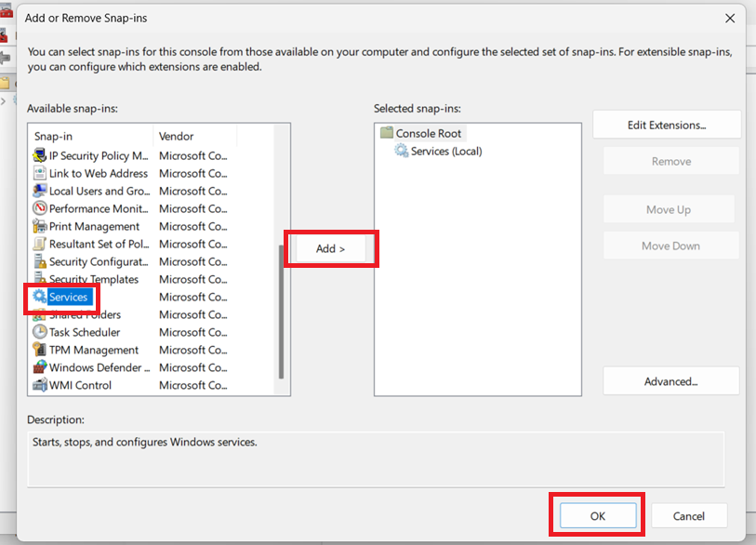The width and height of the screenshot is (756, 545).
Task: Click the Link to Web Address icon
Action: 40,174
